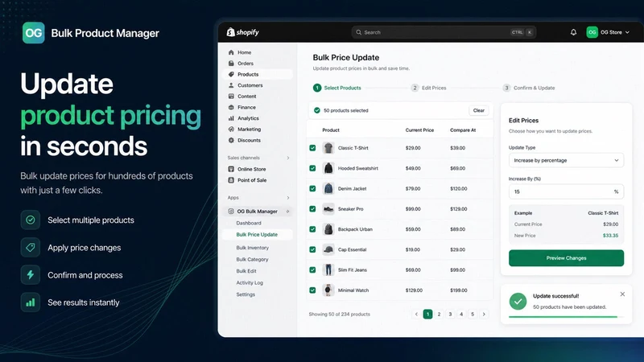Viewport: 644px width, 362px height.
Task: Click the OG Bulk Manager pin arrow
Action: [287, 212]
